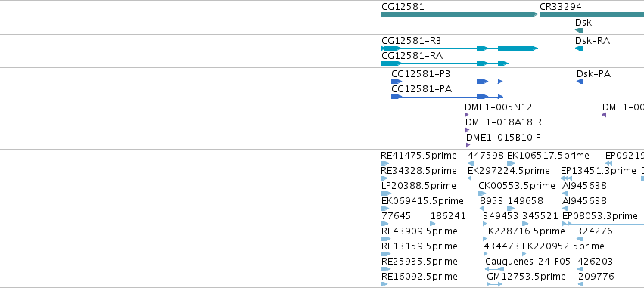Image resolution: width=644 pixels, height=288 pixels.
Task: Select the CG12581-RB transcript glyph
Action: pyautogui.click(x=459, y=48)
